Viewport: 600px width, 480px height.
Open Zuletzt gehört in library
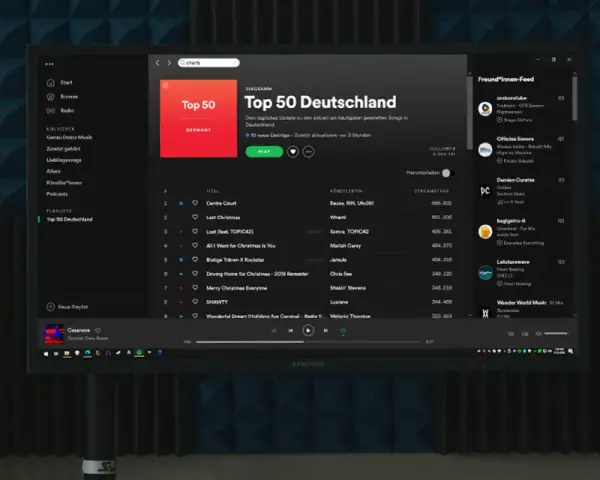click(x=63, y=149)
